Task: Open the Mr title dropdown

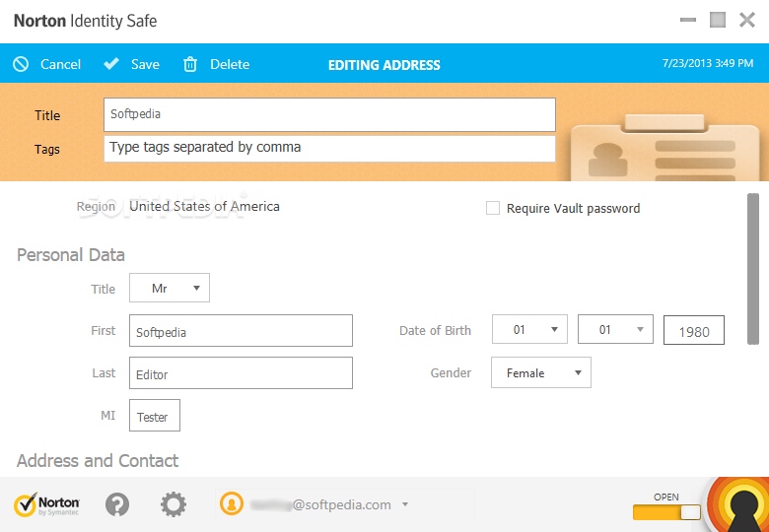Action: click(170, 288)
